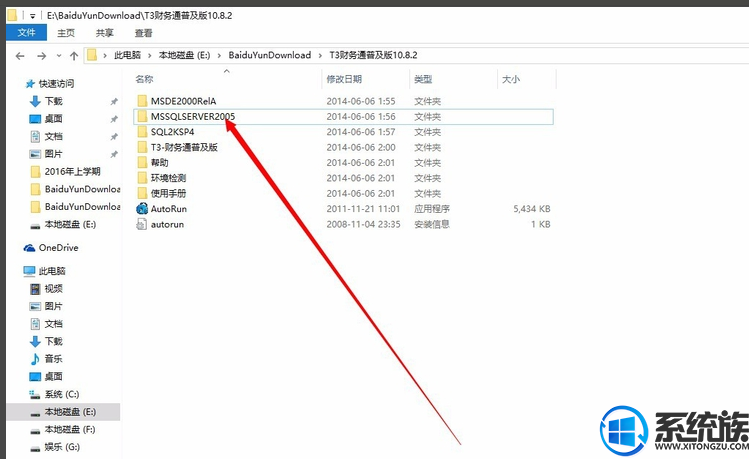This screenshot has height=459, width=749.
Task: Sort by 类型 column header
Action: (423, 79)
